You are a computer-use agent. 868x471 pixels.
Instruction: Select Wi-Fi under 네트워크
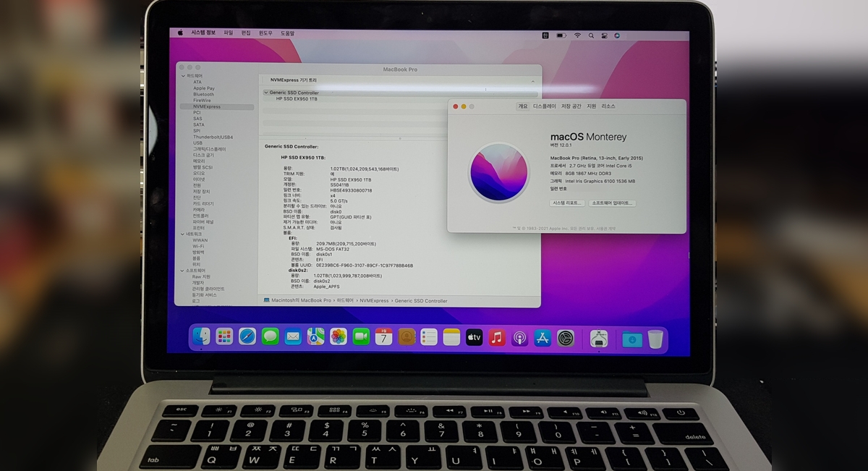(197, 246)
